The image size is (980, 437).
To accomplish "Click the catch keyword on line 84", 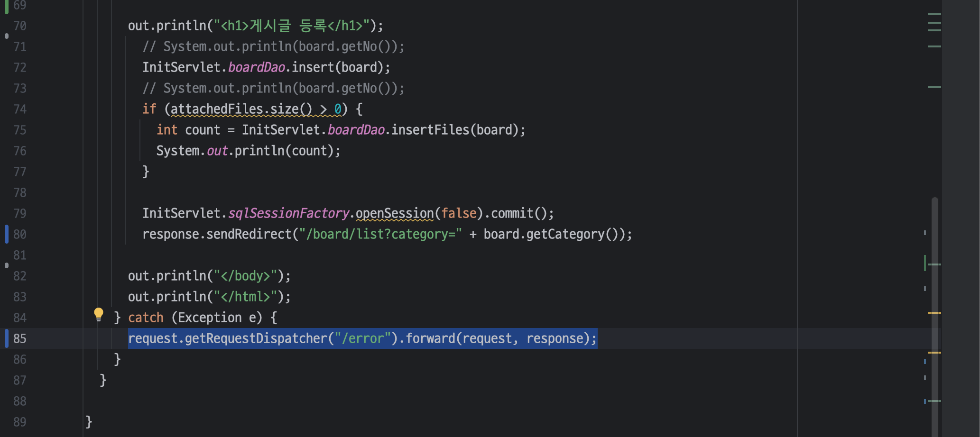I will (x=146, y=318).
